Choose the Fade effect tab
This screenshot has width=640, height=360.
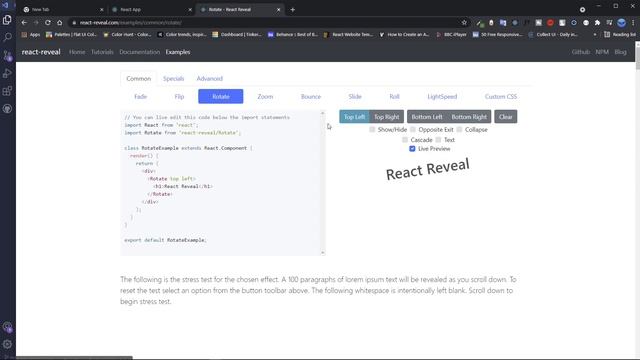tap(140, 97)
